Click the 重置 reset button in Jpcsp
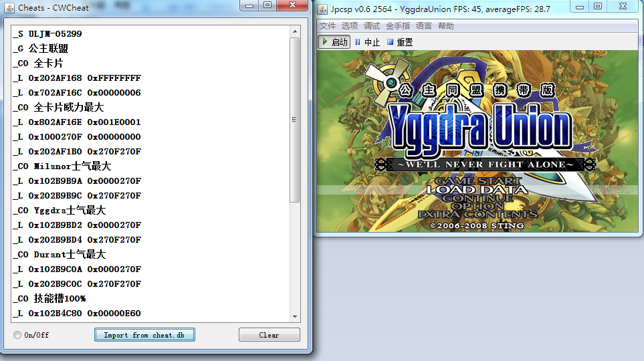 point(400,42)
